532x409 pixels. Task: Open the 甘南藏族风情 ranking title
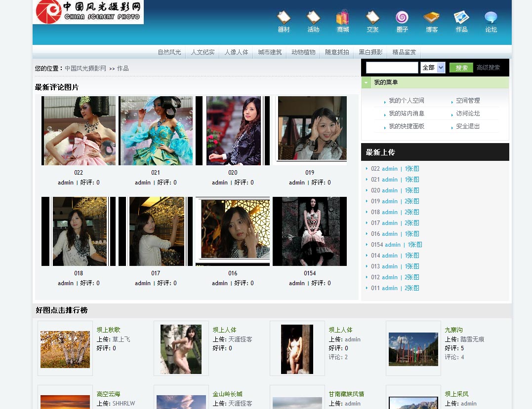(x=346, y=394)
